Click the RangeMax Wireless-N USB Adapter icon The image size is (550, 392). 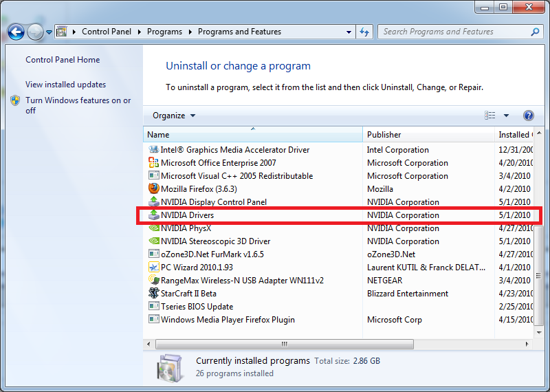tap(153, 280)
